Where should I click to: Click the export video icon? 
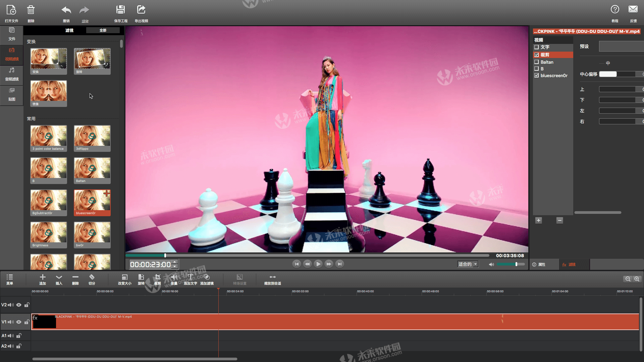pyautogui.click(x=141, y=10)
